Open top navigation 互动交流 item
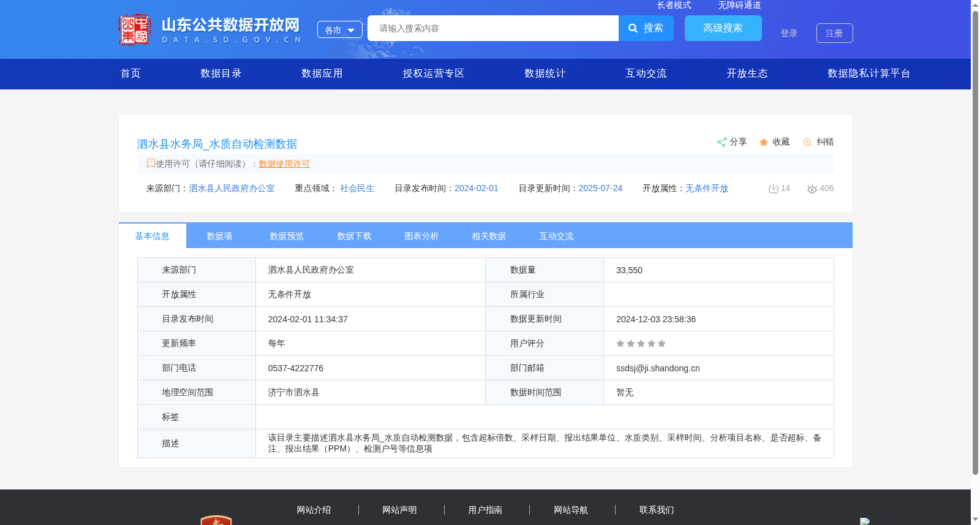 coord(646,74)
